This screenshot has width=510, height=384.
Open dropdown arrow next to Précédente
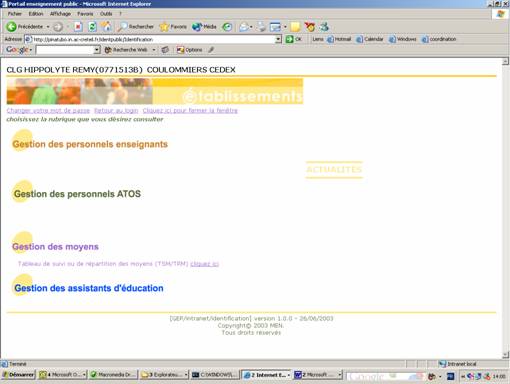point(48,27)
